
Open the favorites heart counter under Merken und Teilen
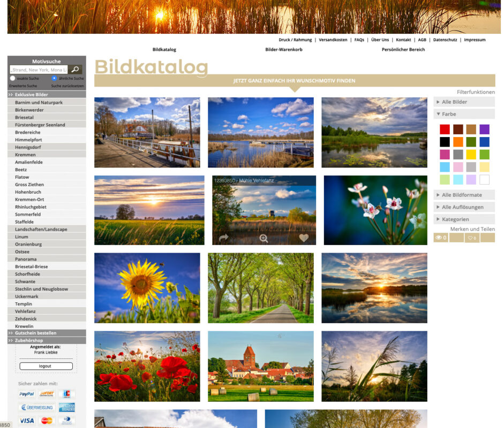[x=472, y=238]
